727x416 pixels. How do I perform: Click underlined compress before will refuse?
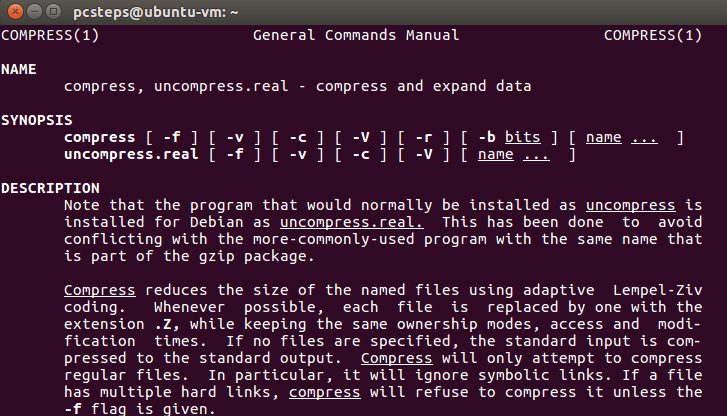pyautogui.click(x=325, y=392)
